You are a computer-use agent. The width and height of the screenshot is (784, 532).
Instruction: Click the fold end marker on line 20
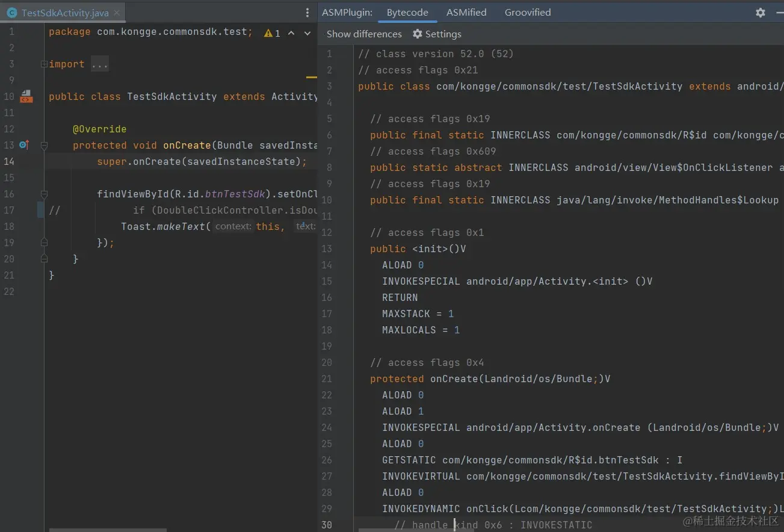coord(44,259)
